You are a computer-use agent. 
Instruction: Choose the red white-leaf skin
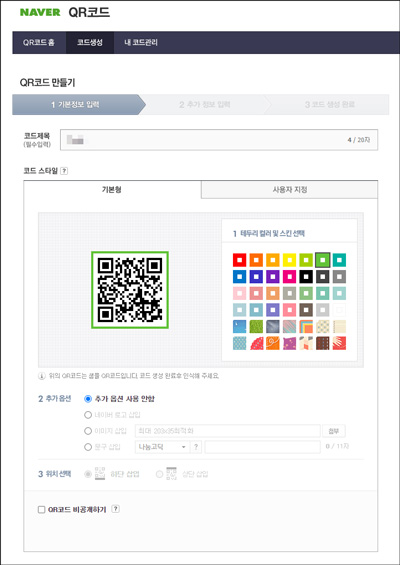click(339, 343)
